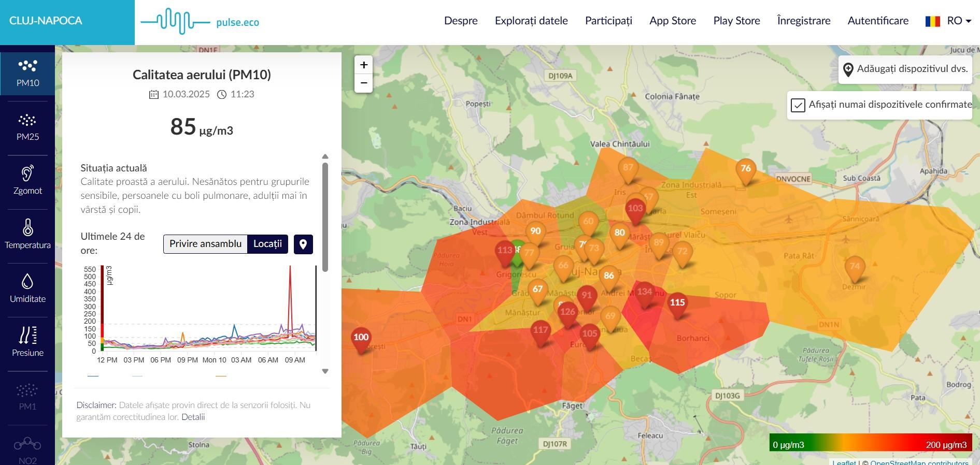
Task: Open the Detalii disclaimer link
Action: coord(193,417)
